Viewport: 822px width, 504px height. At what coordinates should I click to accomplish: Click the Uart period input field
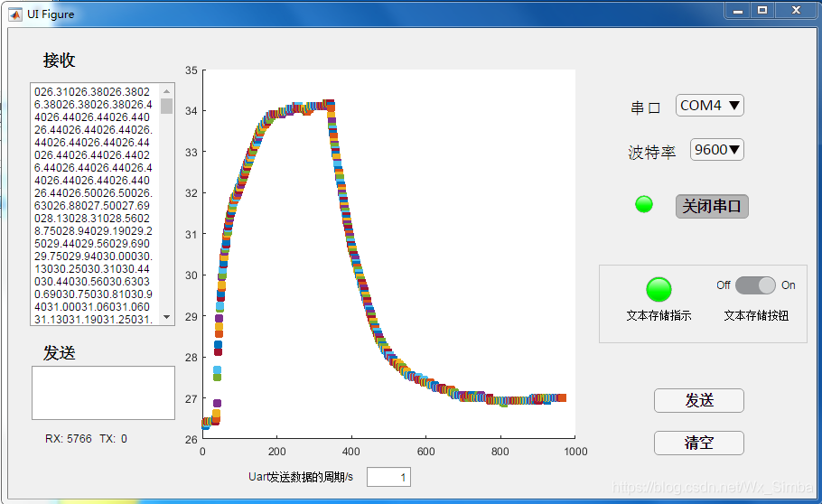pos(388,477)
